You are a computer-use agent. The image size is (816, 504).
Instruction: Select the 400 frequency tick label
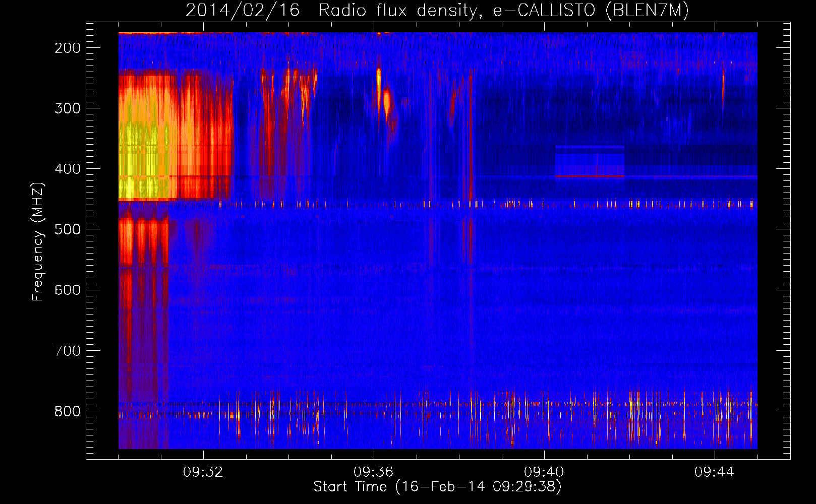point(68,169)
